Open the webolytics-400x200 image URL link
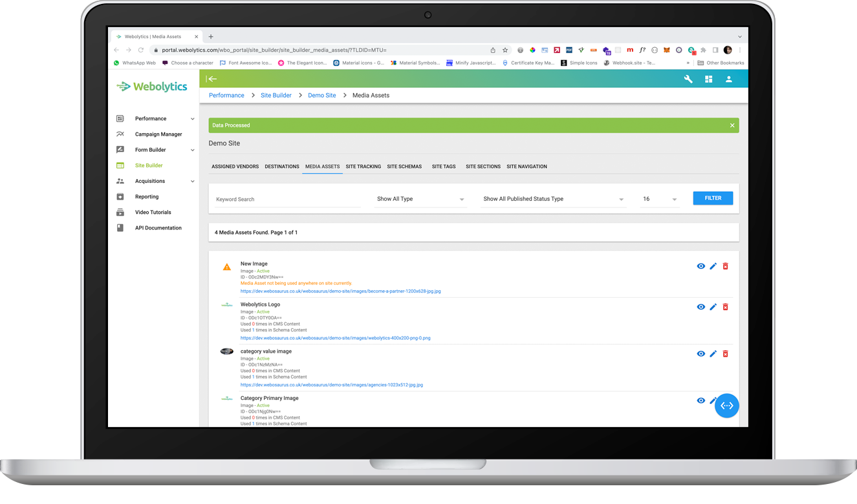This screenshot has width=857, height=504. pos(336,338)
